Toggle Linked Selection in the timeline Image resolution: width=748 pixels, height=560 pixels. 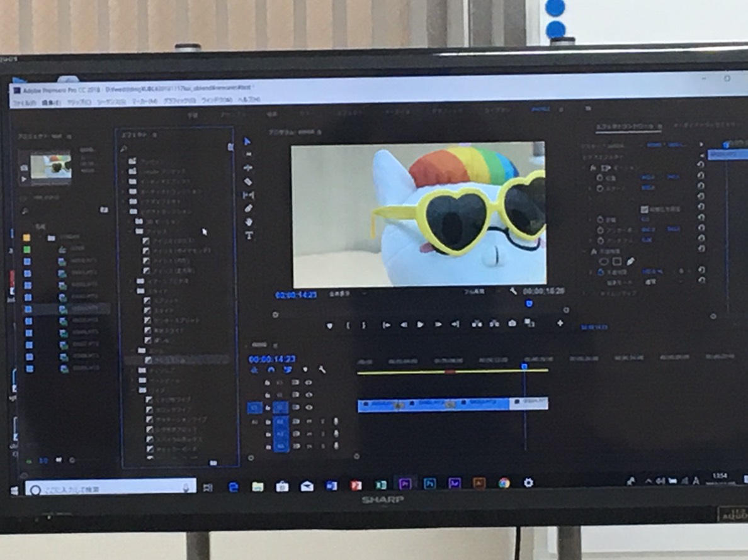(x=288, y=370)
